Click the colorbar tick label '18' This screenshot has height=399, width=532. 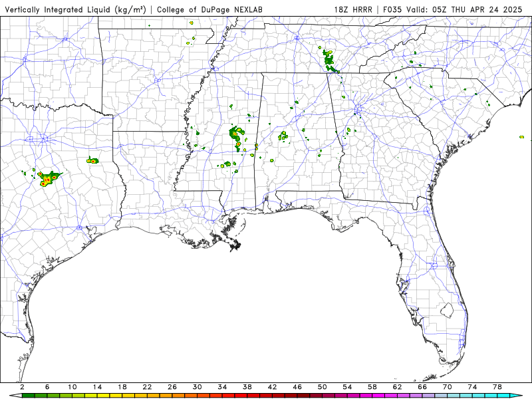(122, 387)
